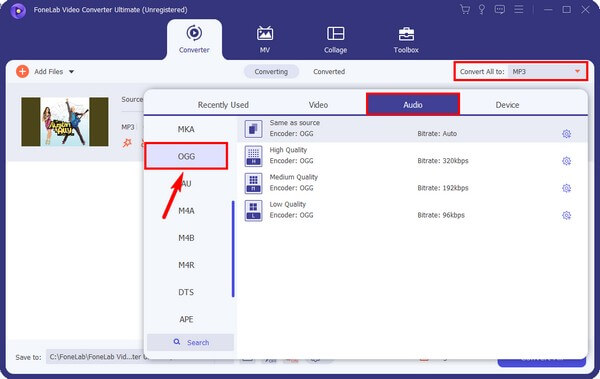Open the Convert All to dropdown
The width and height of the screenshot is (600, 379).
pyautogui.click(x=547, y=72)
